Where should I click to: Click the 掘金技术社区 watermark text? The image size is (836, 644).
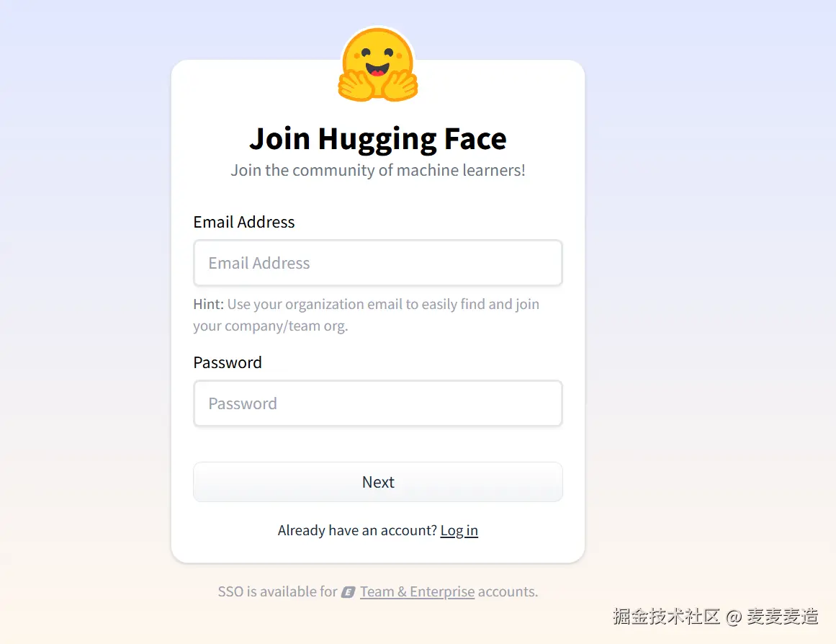click(667, 617)
